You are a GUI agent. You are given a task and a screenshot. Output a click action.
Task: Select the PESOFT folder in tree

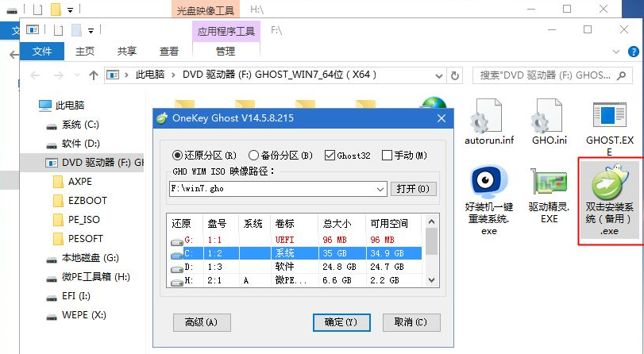coord(83,238)
